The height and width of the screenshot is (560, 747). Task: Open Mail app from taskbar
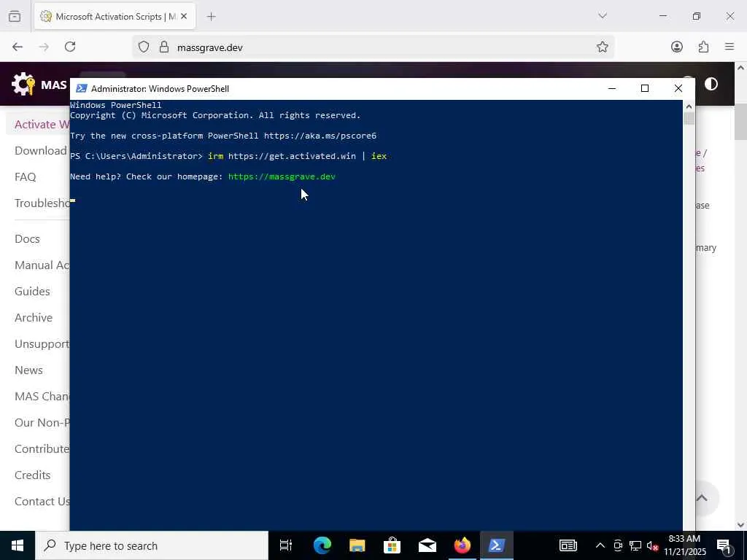pos(427,545)
